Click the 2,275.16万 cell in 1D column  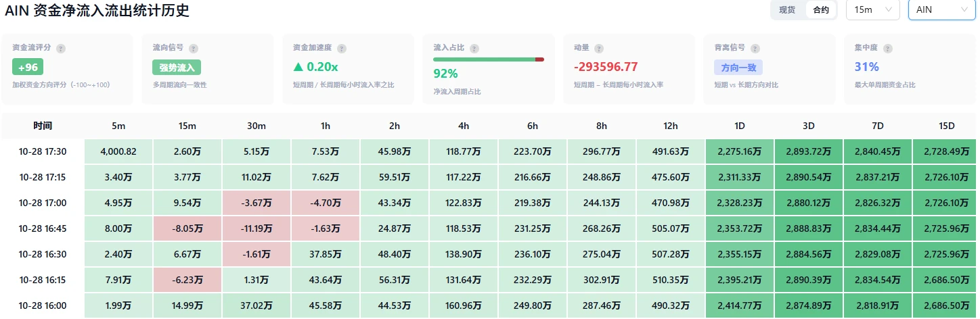740,151
